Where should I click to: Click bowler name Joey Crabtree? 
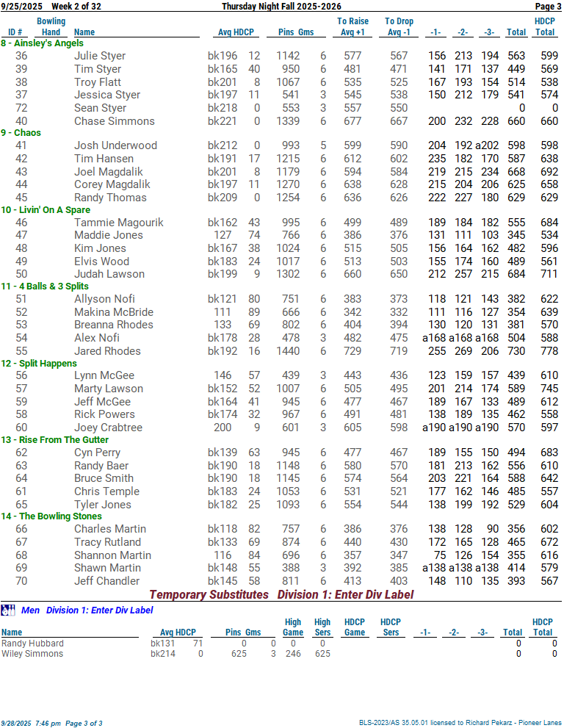click(108, 428)
